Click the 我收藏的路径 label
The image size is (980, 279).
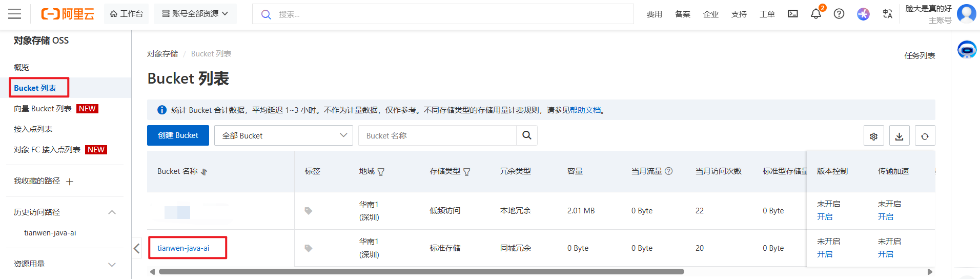point(37,181)
